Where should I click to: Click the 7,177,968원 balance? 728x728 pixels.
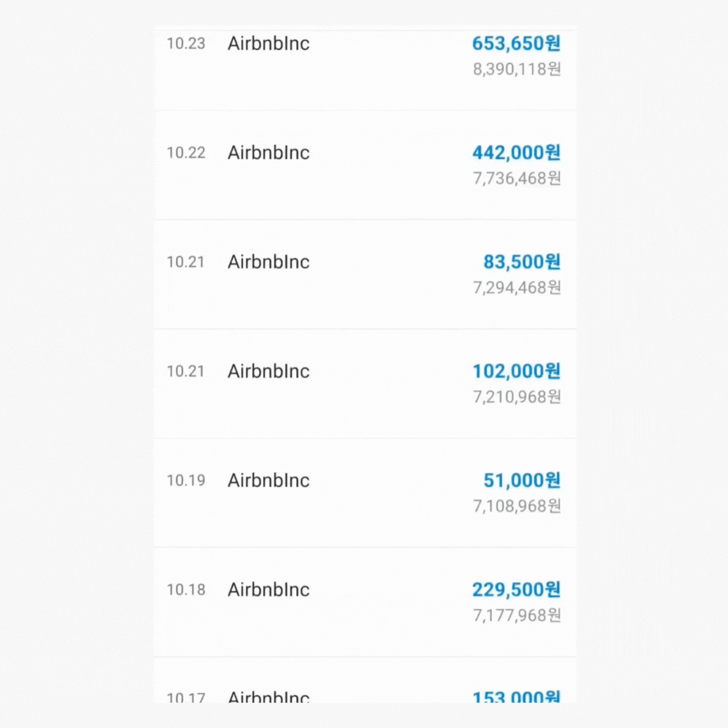(516, 615)
